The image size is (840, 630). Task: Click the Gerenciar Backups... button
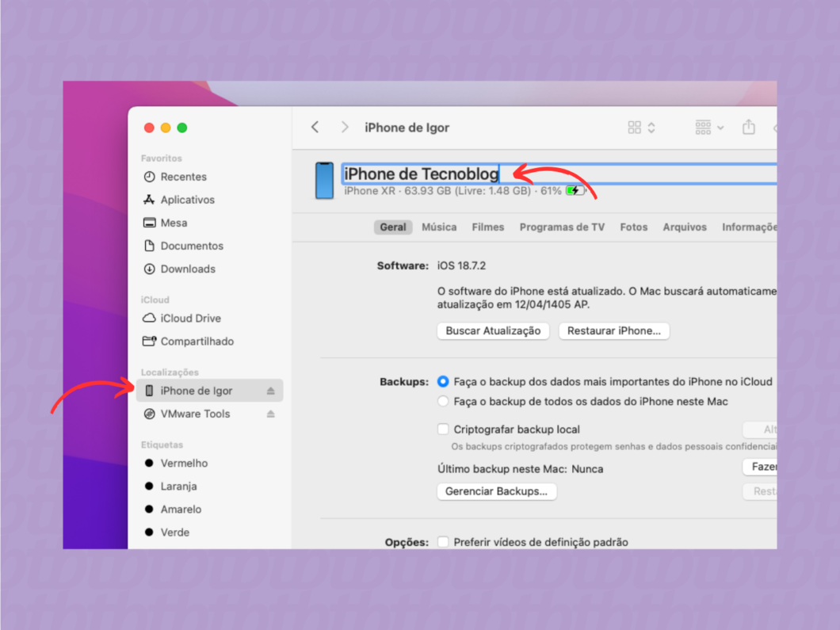[x=497, y=491]
